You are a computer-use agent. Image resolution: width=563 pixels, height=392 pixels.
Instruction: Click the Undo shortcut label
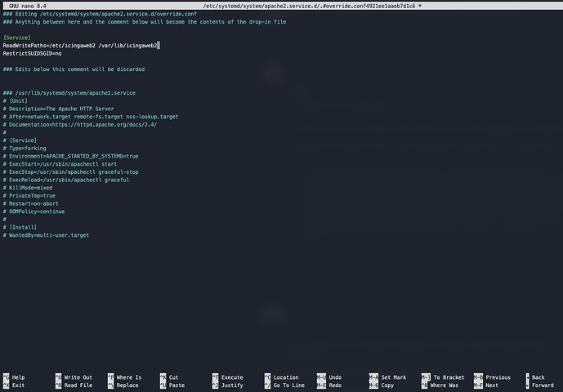(x=335, y=377)
